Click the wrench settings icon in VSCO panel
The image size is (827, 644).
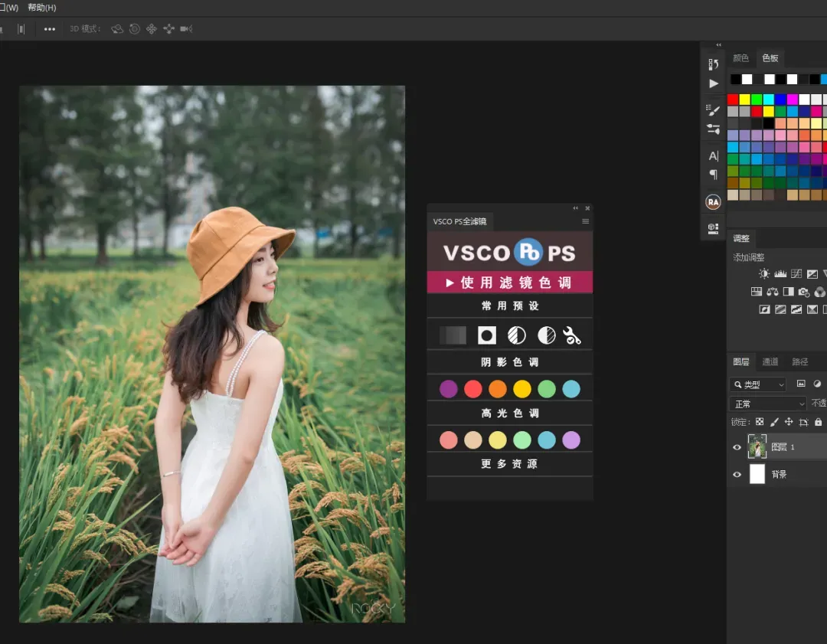[572, 335]
